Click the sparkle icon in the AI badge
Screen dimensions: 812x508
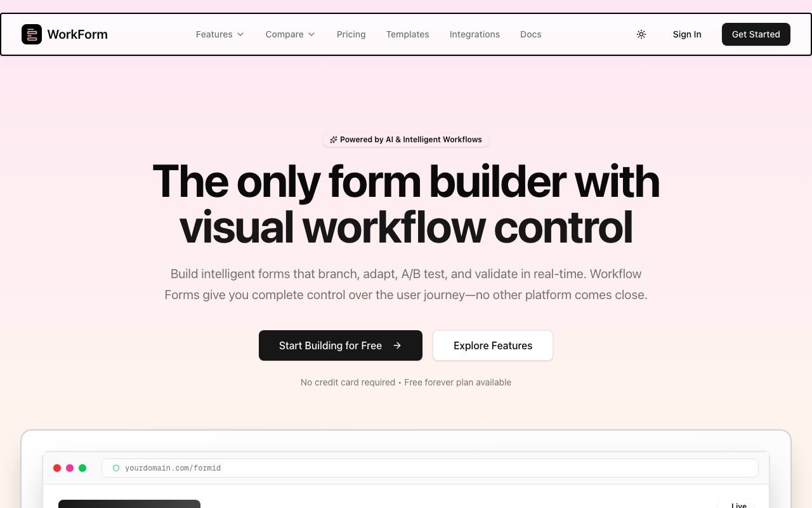tap(334, 140)
